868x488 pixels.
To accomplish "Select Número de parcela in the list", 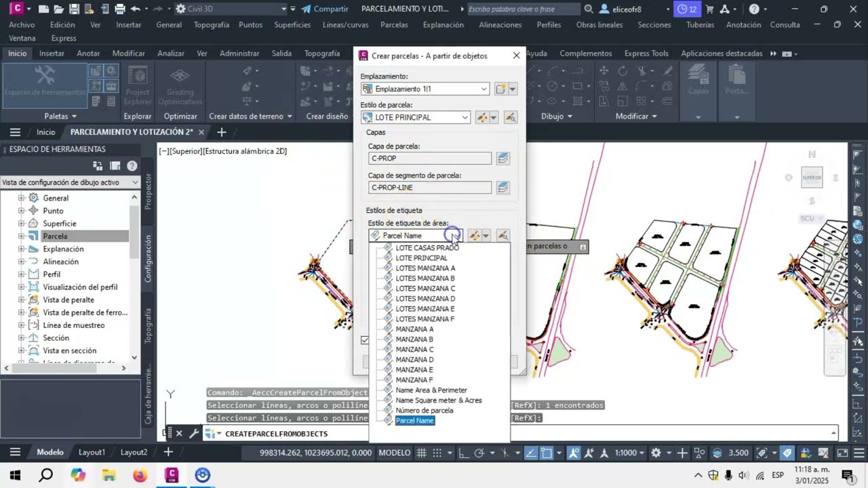I will [425, 411].
